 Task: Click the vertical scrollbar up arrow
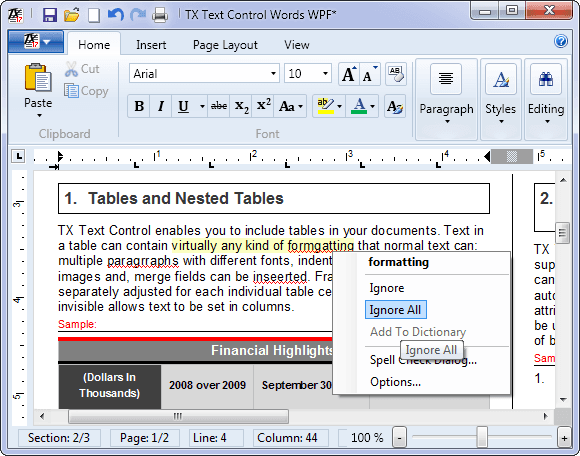click(x=563, y=180)
